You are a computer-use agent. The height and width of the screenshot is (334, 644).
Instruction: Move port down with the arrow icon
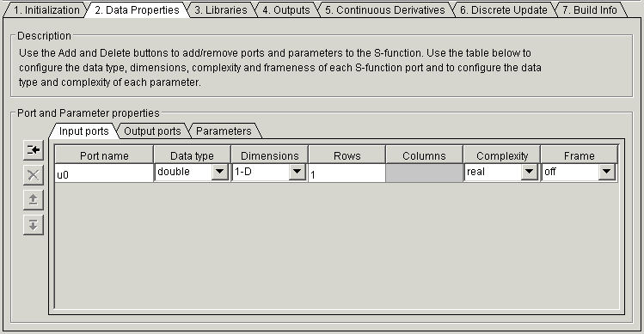point(34,225)
